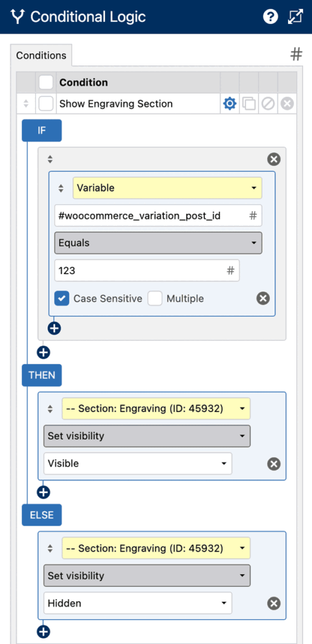Click sort handle of the ELSE action

click(x=50, y=548)
